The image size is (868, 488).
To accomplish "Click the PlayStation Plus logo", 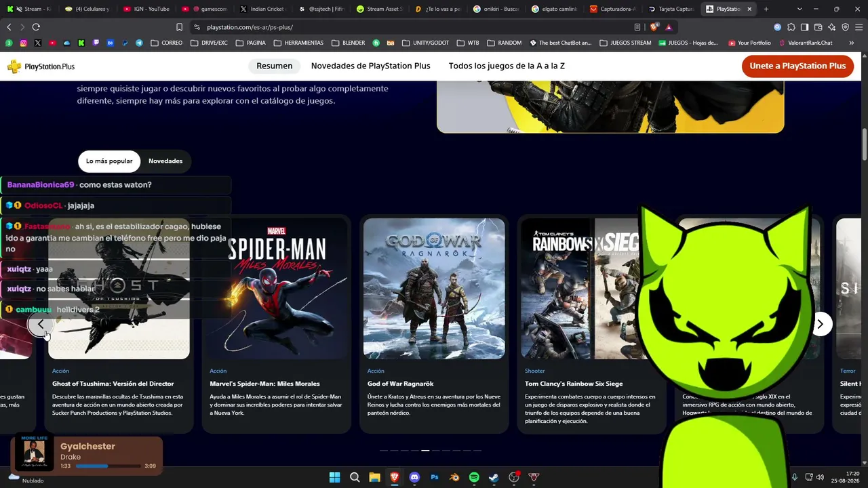I will pyautogui.click(x=41, y=66).
